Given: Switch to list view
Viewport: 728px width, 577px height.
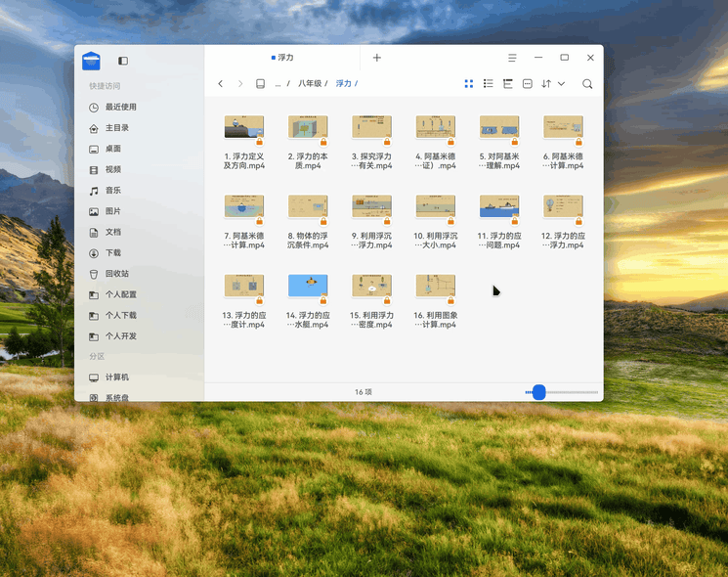Looking at the screenshot, I should point(488,84).
